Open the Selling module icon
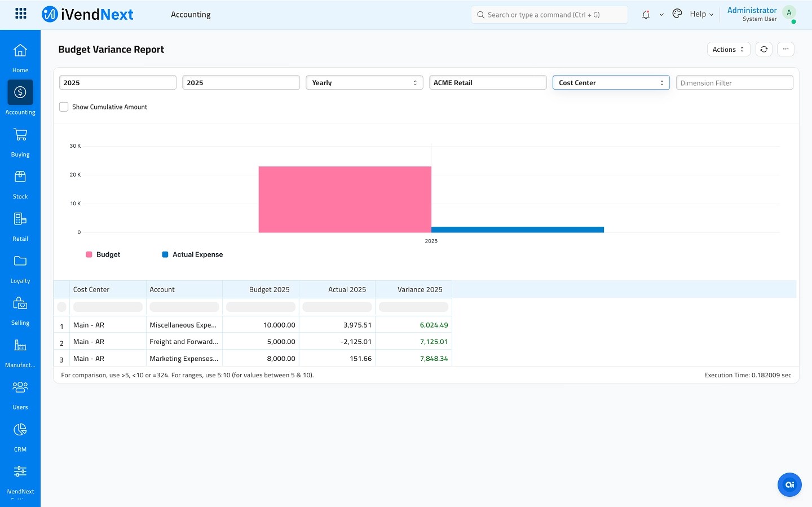 point(20,303)
